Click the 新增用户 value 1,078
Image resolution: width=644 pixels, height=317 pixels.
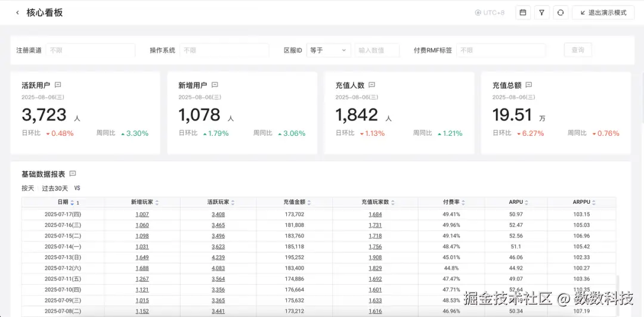point(199,115)
